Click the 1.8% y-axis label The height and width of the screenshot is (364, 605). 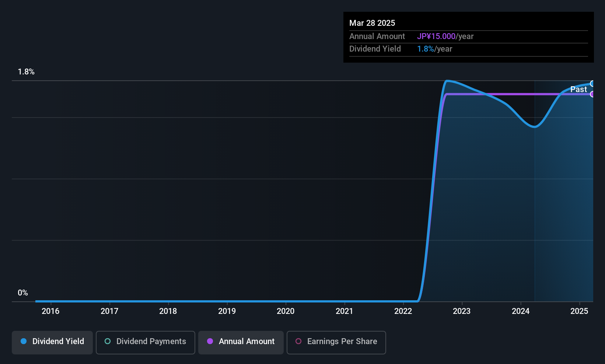(x=26, y=72)
